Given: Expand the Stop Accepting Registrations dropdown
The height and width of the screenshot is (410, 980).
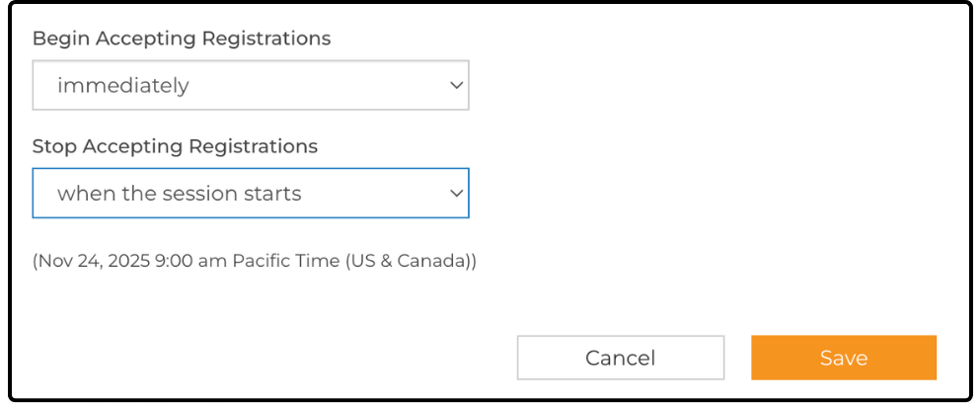Looking at the screenshot, I should (x=250, y=194).
